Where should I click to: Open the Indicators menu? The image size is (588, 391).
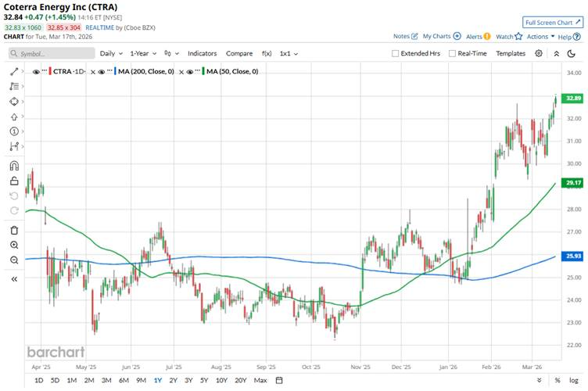coord(202,53)
